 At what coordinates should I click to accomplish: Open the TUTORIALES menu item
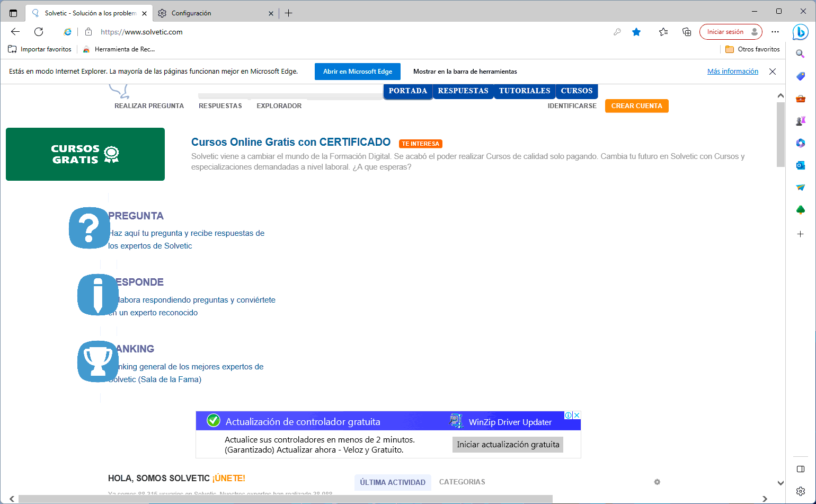click(x=525, y=91)
